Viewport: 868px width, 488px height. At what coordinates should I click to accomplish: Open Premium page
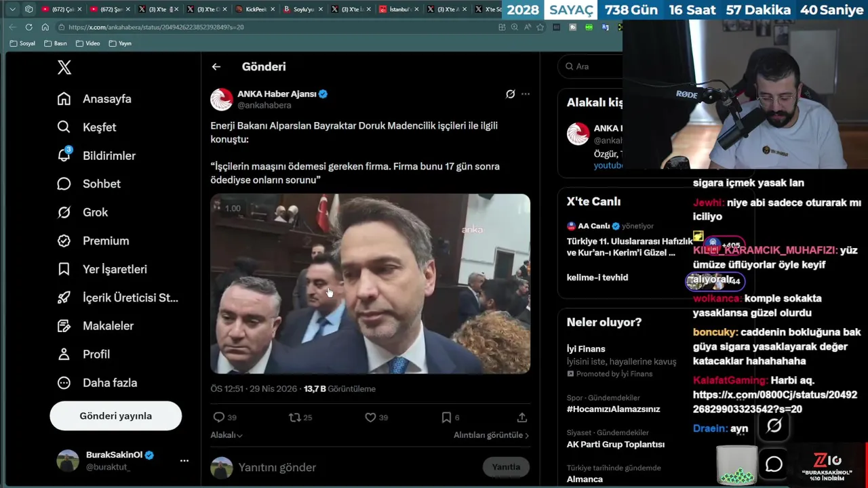tap(93, 241)
